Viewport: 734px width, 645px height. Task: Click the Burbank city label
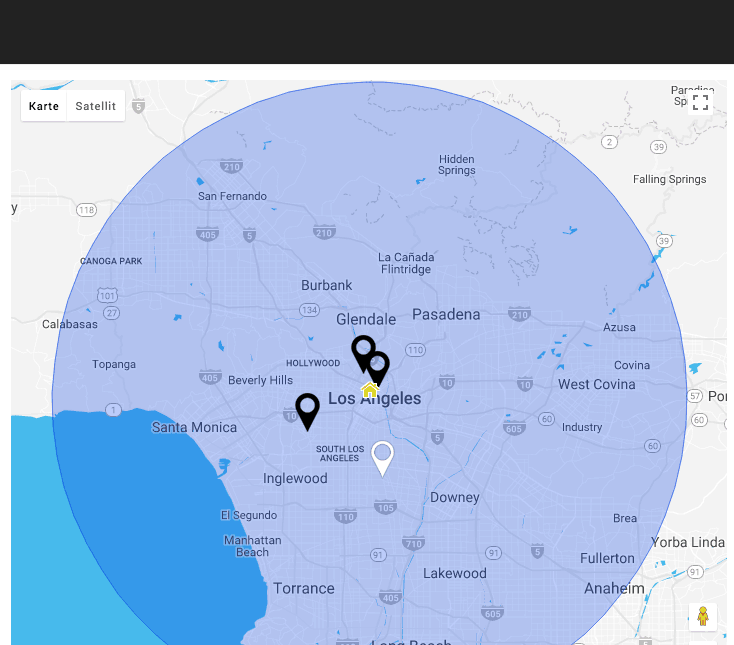[x=327, y=285]
